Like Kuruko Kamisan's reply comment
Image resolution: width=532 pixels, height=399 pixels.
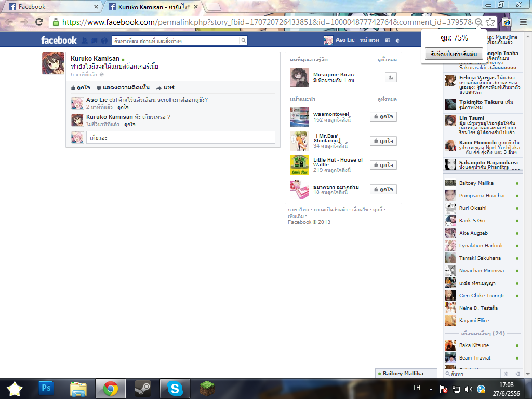point(129,124)
